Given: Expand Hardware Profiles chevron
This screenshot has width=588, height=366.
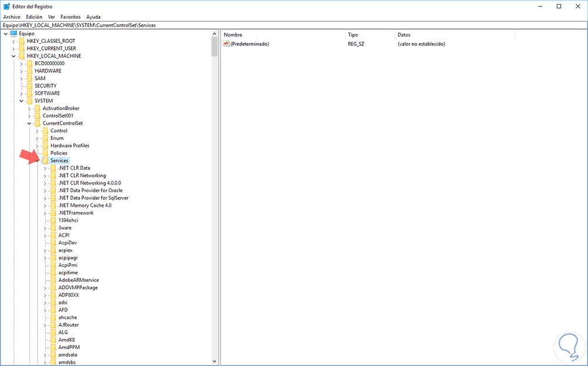Looking at the screenshot, I should (37, 146).
